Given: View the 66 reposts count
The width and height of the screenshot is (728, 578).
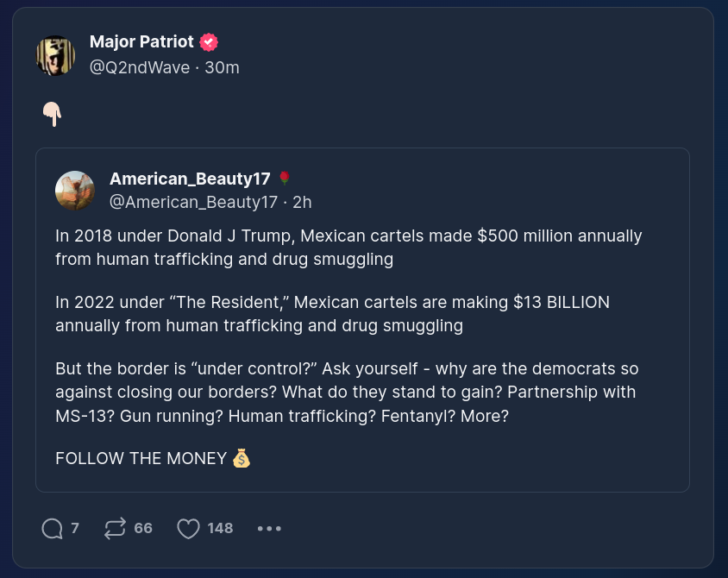Looking at the screenshot, I should 143,528.
